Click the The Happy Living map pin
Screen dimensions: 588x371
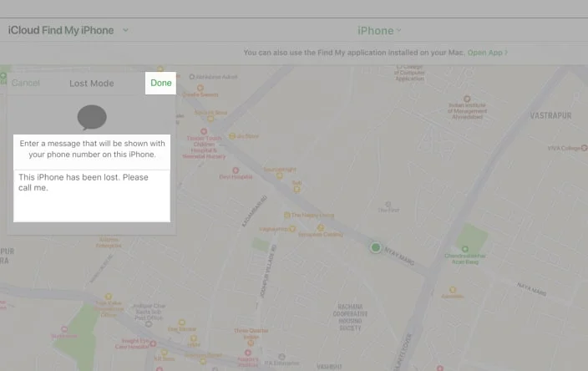pyautogui.click(x=286, y=215)
